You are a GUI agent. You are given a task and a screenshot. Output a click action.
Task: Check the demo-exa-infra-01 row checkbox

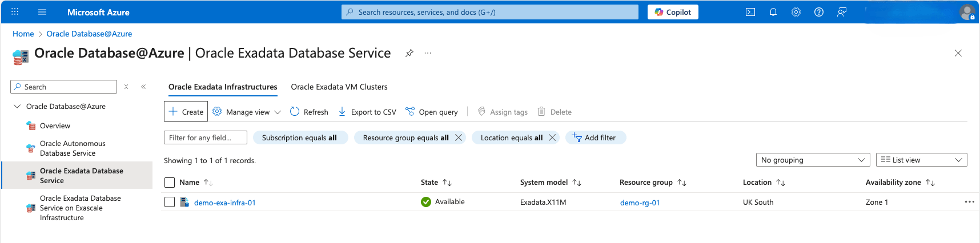(x=170, y=202)
